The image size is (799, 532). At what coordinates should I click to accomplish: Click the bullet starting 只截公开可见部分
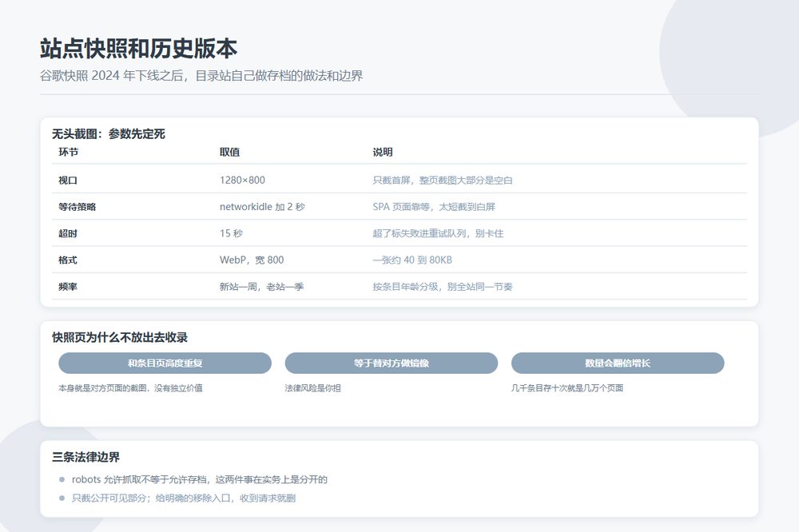(x=184, y=498)
